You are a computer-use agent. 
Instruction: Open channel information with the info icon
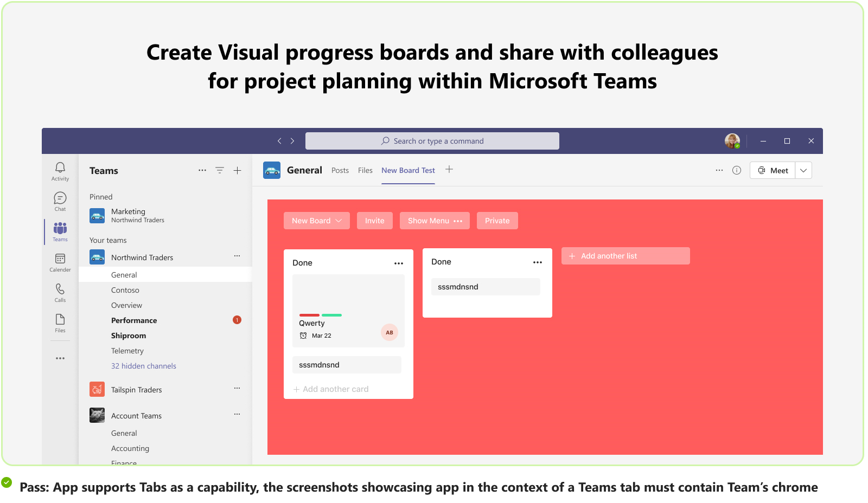[736, 170]
